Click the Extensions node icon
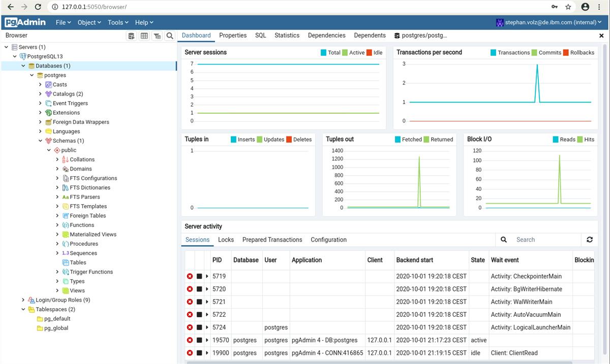The height and width of the screenshot is (364, 610). 48,113
